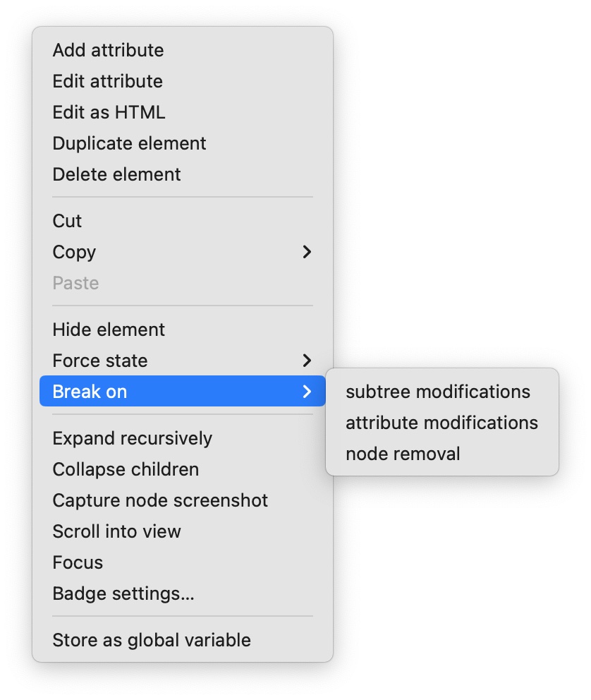Choose node removal breakpoint
This screenshot has height=700, width=591.
(403, 454)
